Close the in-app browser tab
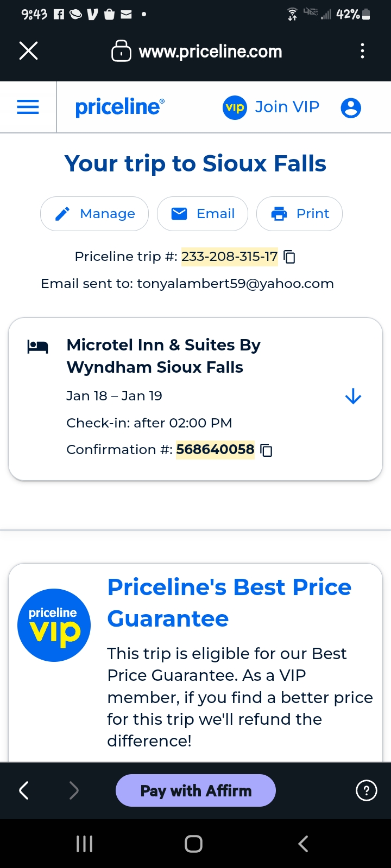 coord(28,52)
